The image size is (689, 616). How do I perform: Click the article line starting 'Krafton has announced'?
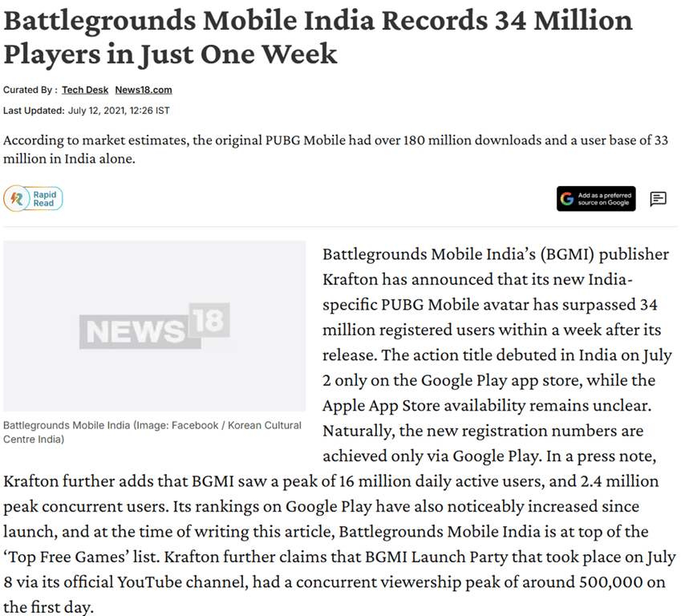(x=477, y=279)
